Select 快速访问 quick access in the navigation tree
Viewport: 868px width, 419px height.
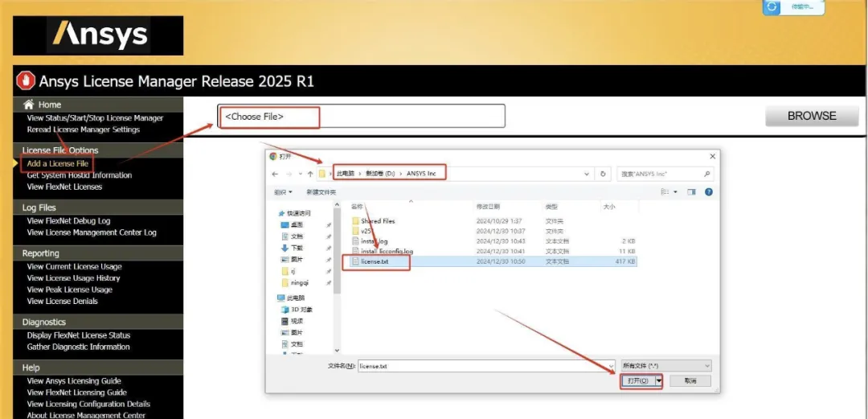[294, 213]
